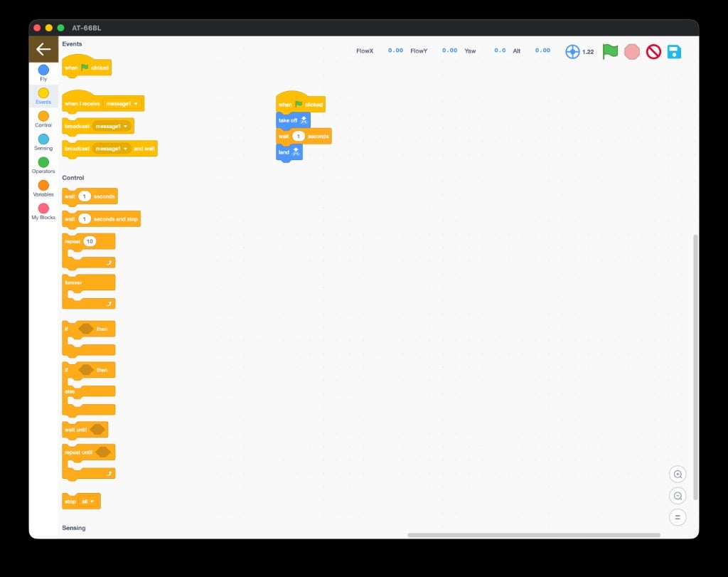Click seconds field in workspace wait block

pyautogui.click(x=298, y=136)
